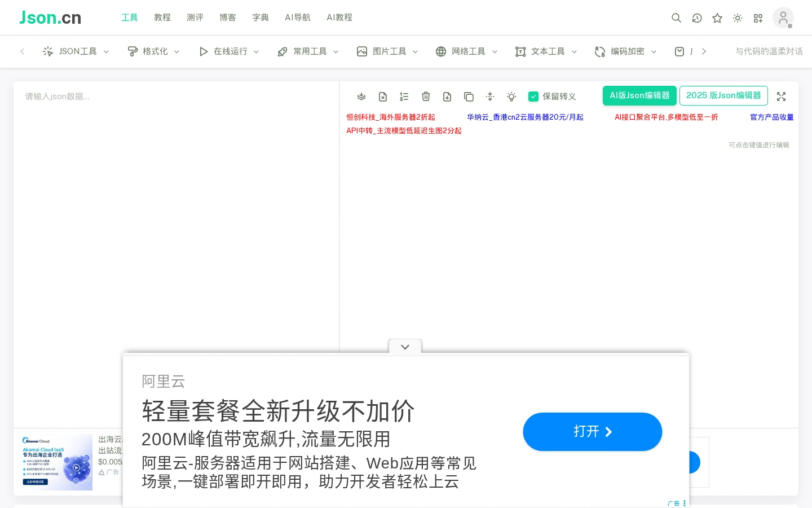The image size is (812, 508).
Task: Click the AI版Json编辑器 button
Action: click(x=639, y=95)
